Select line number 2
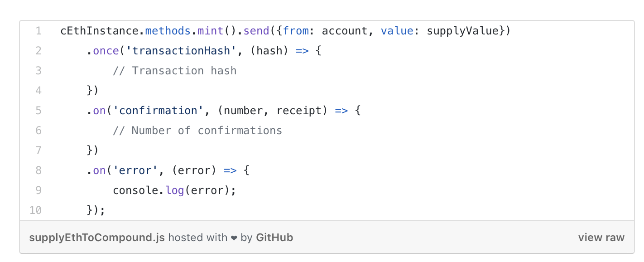This screenshot has height=262, width=644. 38,51
